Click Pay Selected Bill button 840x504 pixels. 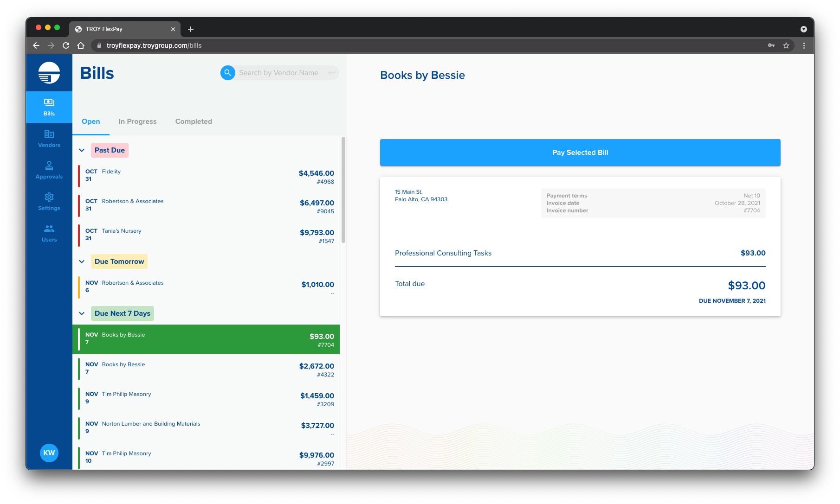pos(580,153)
